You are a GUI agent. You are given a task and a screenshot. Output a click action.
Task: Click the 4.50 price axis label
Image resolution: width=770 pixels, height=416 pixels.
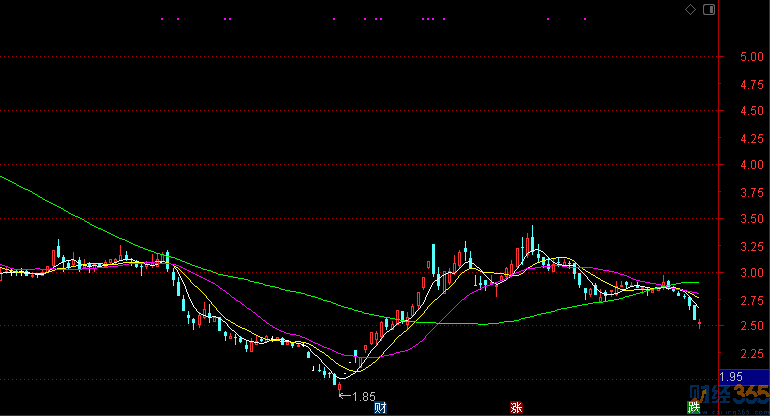coord(752,111)
